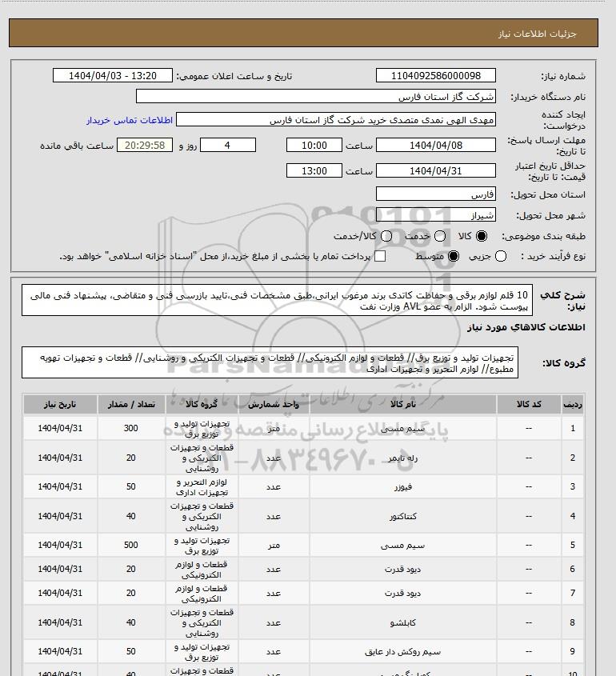Click the شرح کلی نیاز description box
The width and height of the screenshot is (616, 676).
[x=277, y=301]
